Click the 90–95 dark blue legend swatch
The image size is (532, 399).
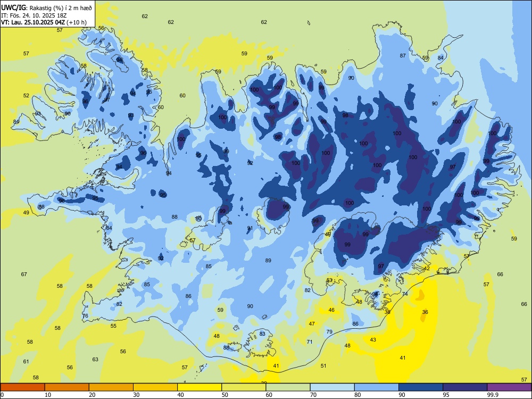(421, 387)
